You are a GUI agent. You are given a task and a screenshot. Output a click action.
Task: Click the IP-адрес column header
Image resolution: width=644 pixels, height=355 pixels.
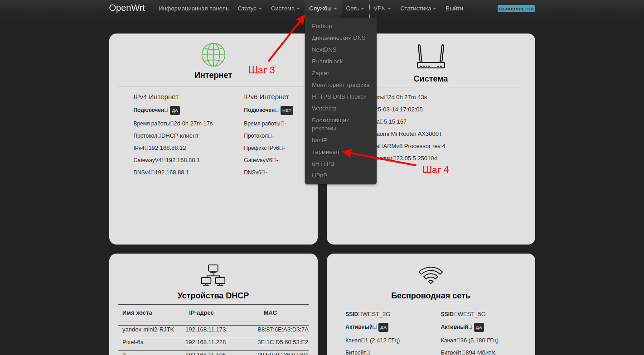201,313
